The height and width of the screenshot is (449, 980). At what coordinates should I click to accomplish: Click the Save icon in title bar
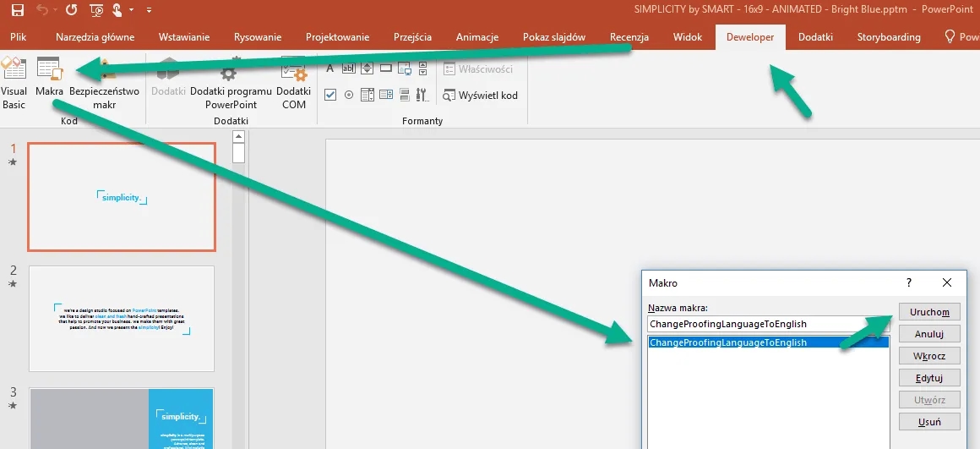[18, 11]
